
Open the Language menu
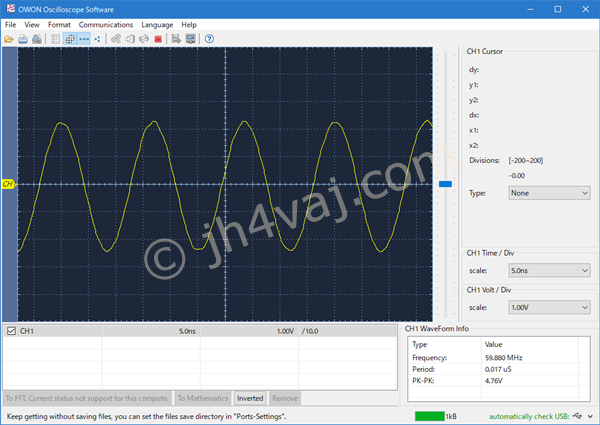157,25
